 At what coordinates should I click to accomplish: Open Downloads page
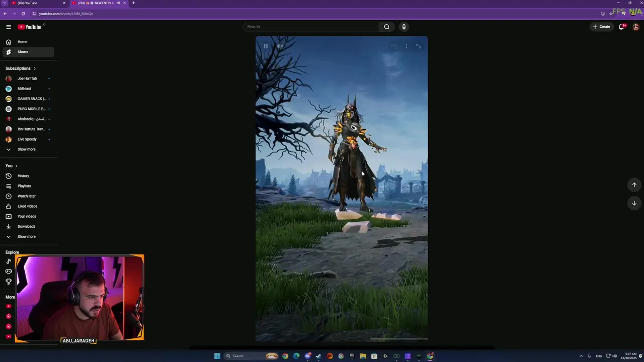(x=28, y=226)
